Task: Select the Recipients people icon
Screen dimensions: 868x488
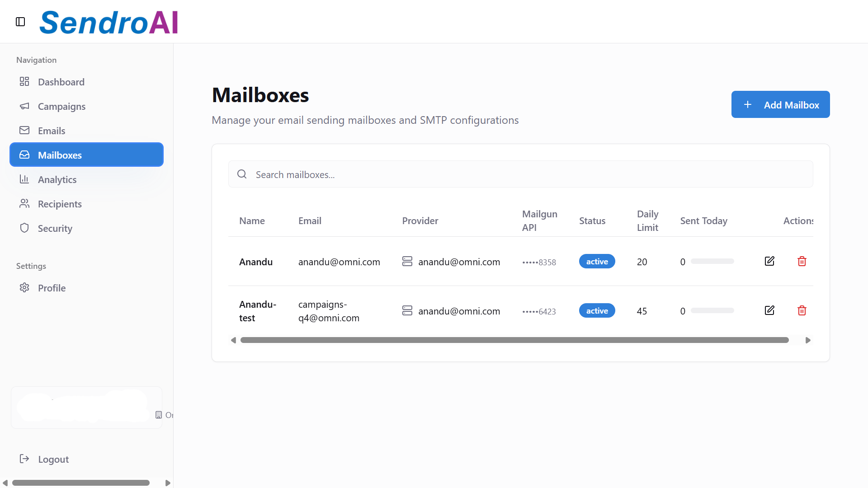Action: 25,203
